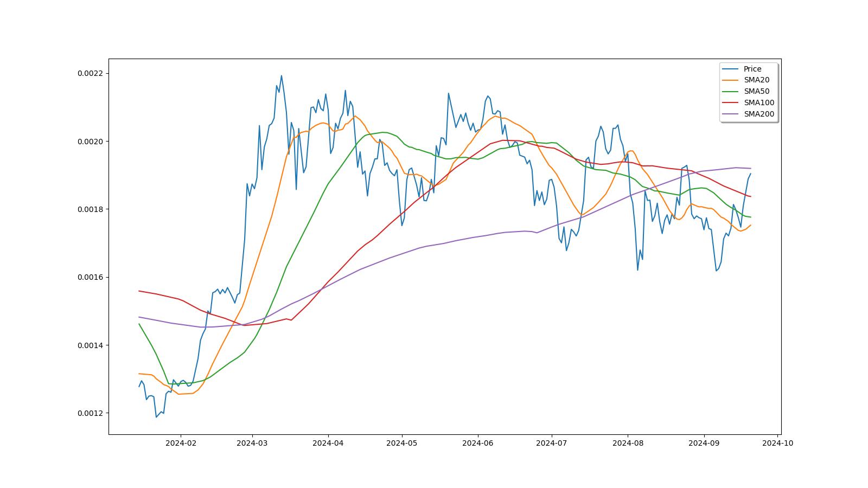Screen dimensions: 868x488
Task: Click the 2024-07 x-axis label
Action: tap(552, 443)
